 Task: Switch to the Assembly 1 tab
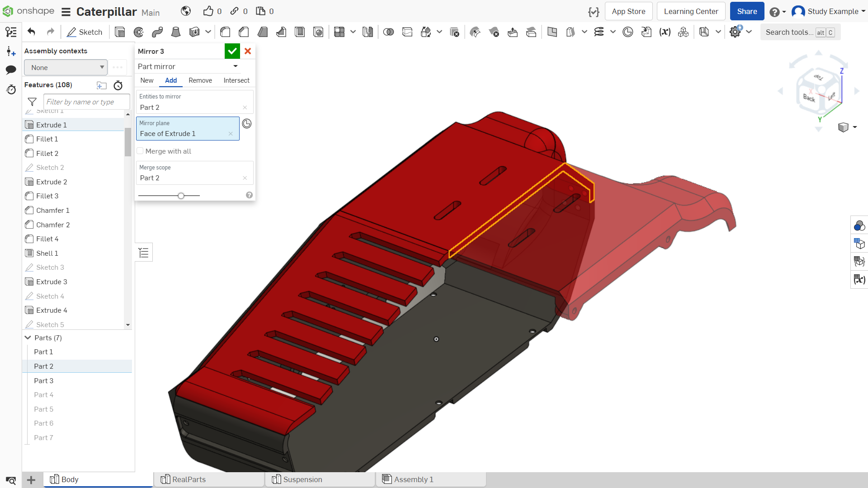coord(431,479)
